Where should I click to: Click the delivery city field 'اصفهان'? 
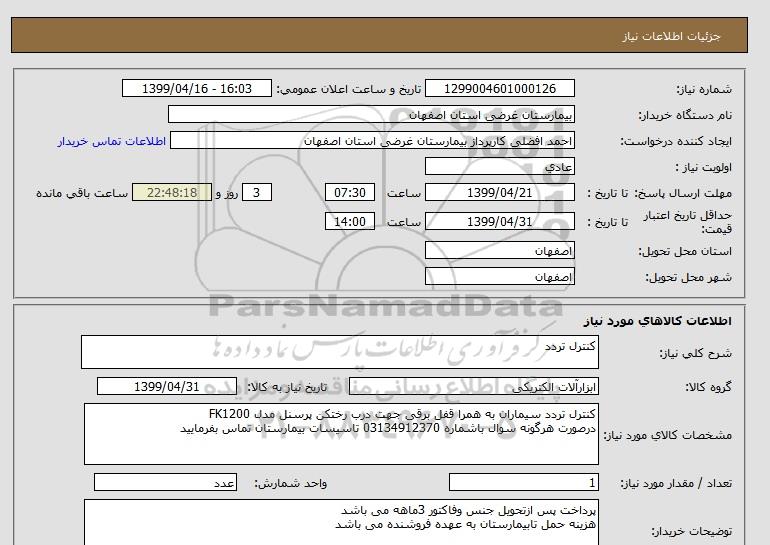499,276
